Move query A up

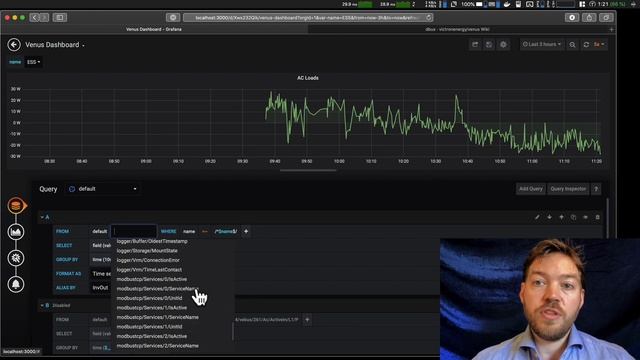561,217
